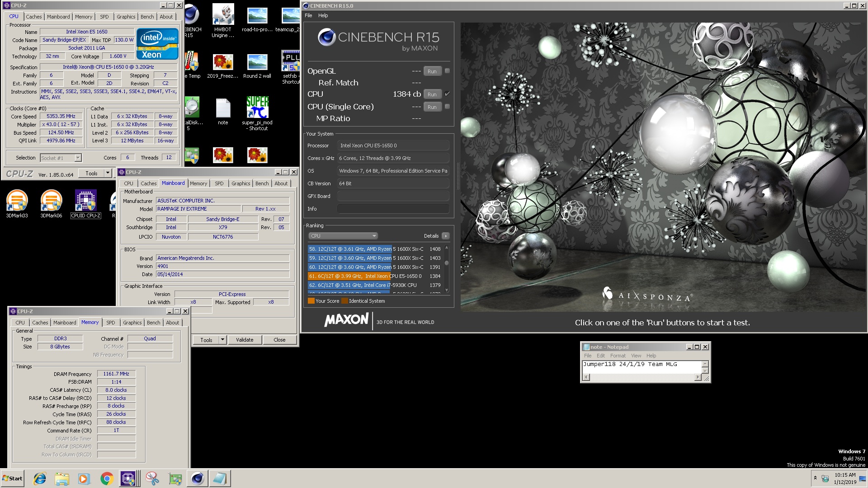Screen dimensions: 868x488
Task: Launch Windows Media Player from taskbar
Action: pyautogui.click(x=84, y=479)
